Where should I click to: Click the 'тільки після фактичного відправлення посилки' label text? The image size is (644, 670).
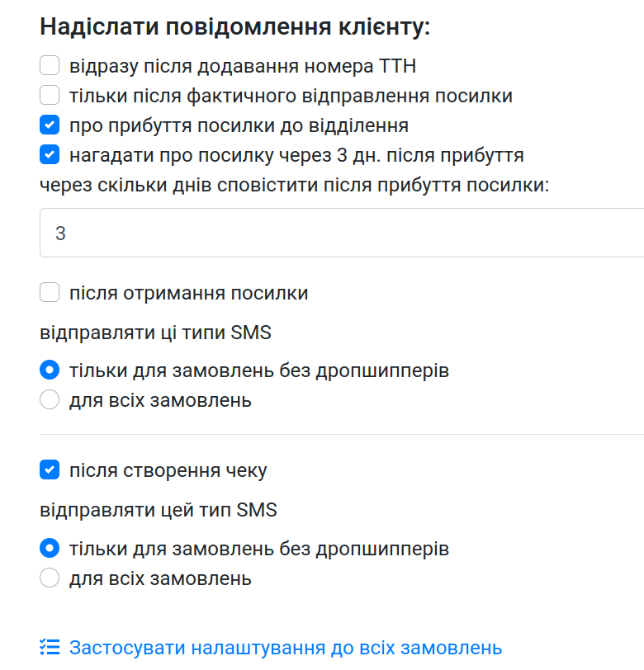(x=291, y=96)
